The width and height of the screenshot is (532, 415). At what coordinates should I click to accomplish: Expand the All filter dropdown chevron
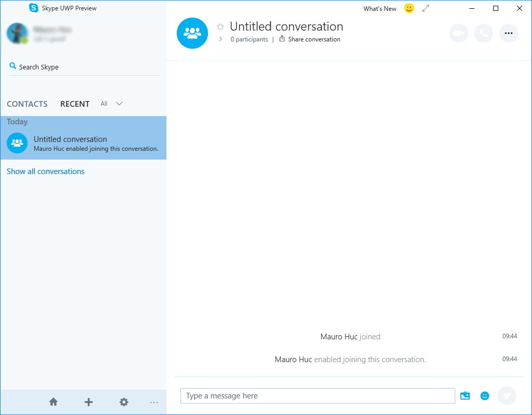[x=119, y=104]
